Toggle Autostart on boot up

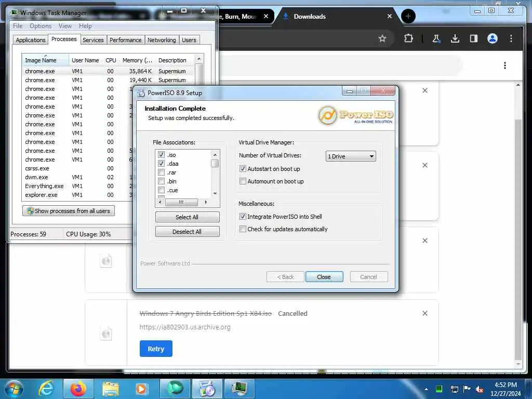(x=243, y=169)
